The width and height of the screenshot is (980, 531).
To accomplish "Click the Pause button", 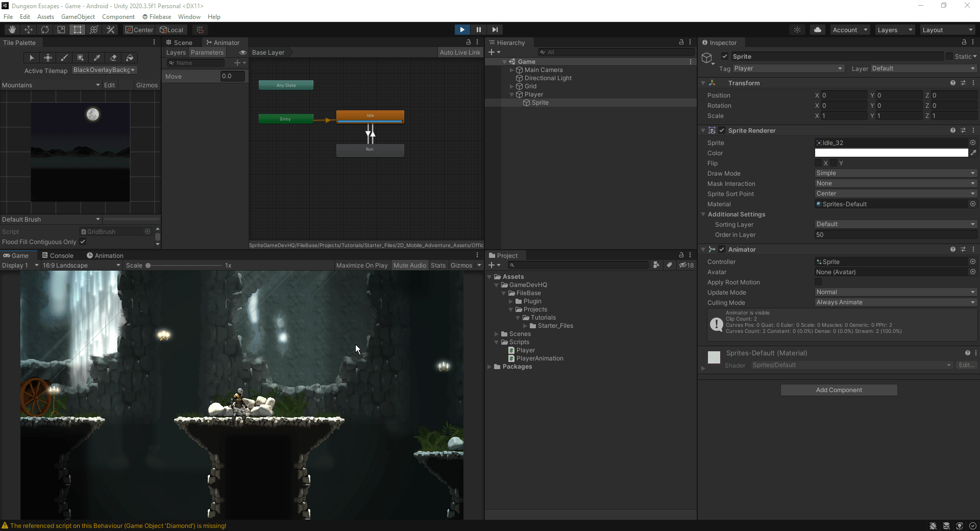I will (478, 30).
